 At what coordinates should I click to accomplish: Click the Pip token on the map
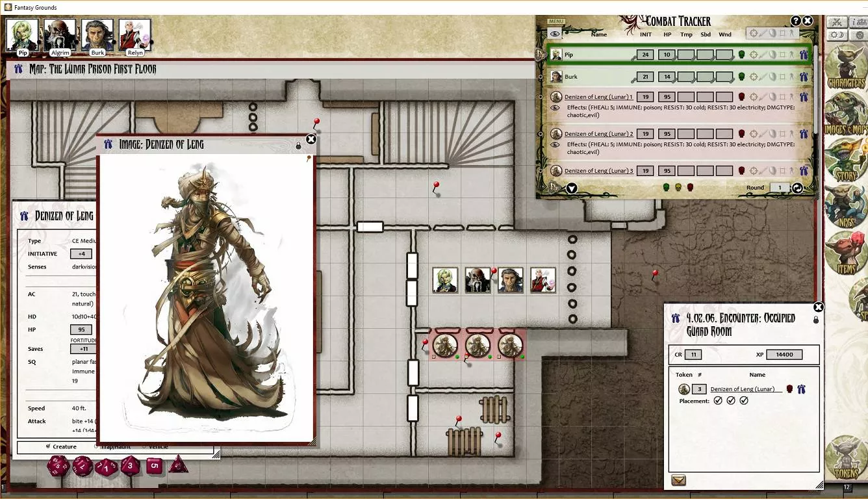445,280
